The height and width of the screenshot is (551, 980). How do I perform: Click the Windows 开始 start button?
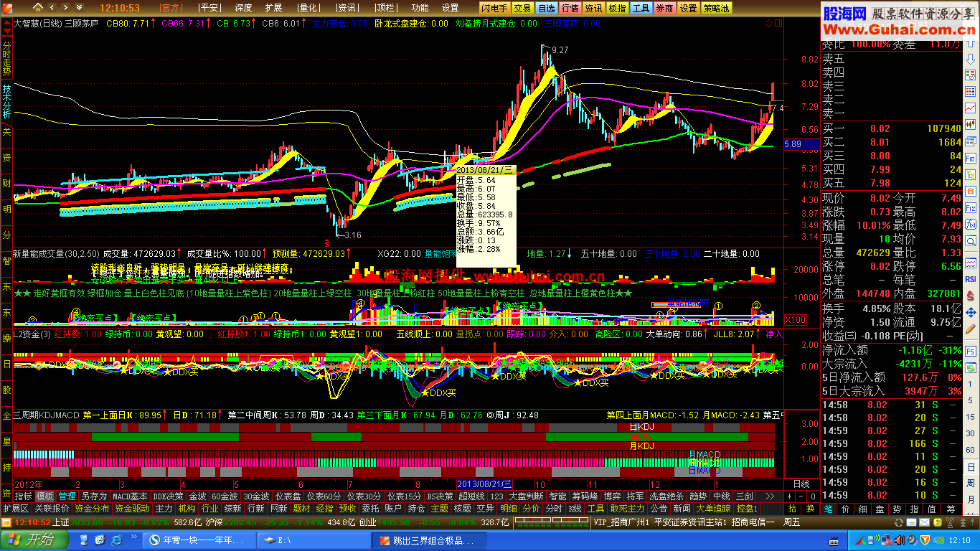[x=34, y=540]
